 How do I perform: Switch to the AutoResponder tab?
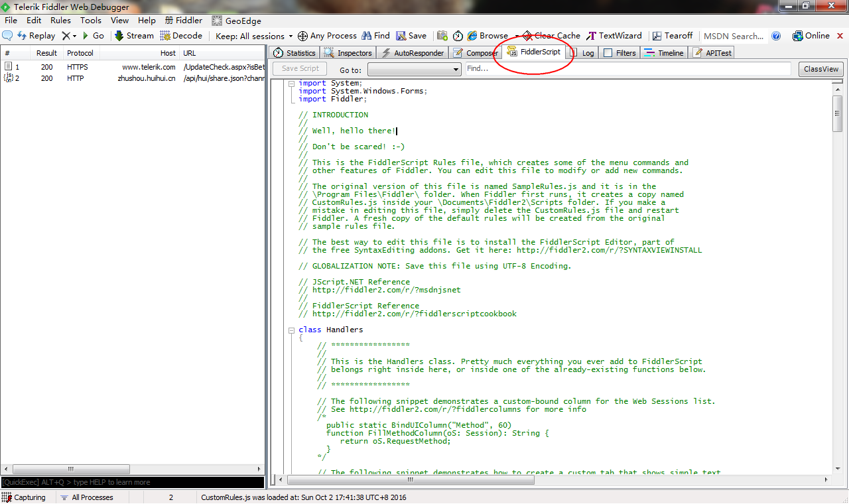tap(413, 53)
